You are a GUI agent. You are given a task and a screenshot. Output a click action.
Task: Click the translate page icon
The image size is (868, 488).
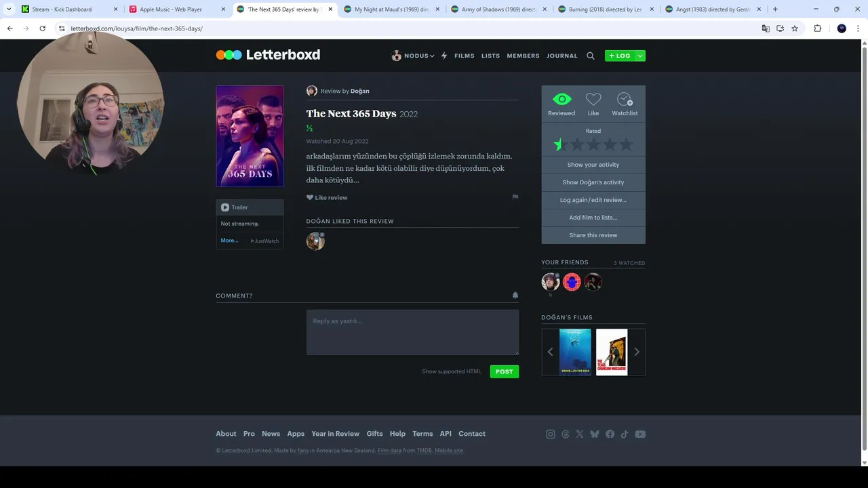(x=766, y=28)
